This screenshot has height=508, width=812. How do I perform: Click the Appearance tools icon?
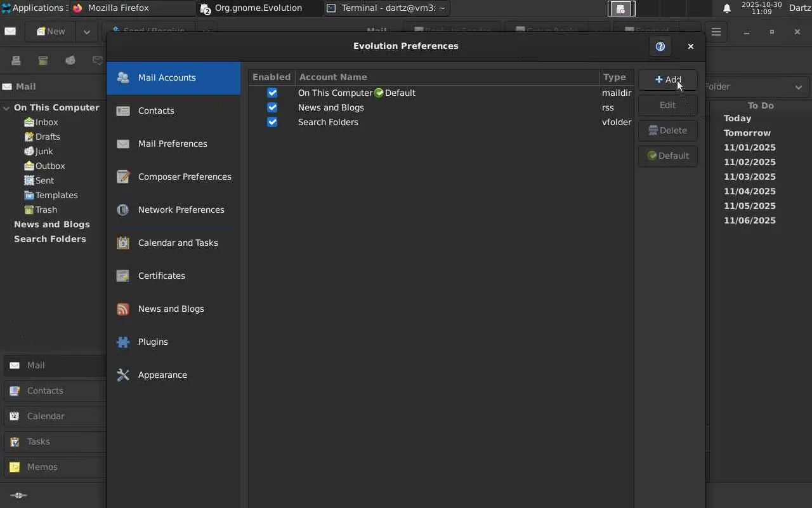pos(123,375)
